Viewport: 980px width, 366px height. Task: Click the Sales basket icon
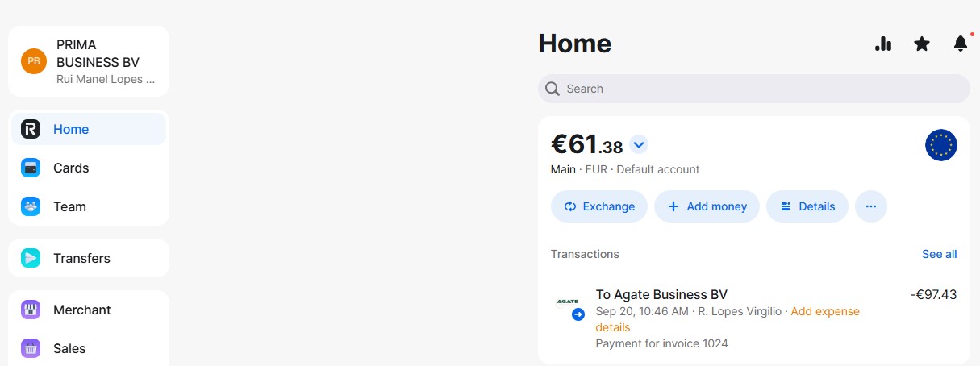click(x=31, y=348)
